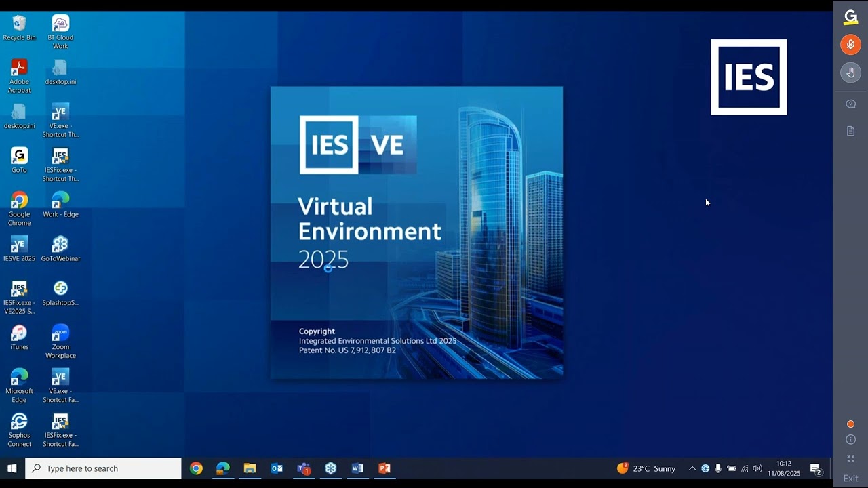Select the iTunes desktop icon
The height and width of the screenshot is (488, 868).
click(x=19, y=338)
